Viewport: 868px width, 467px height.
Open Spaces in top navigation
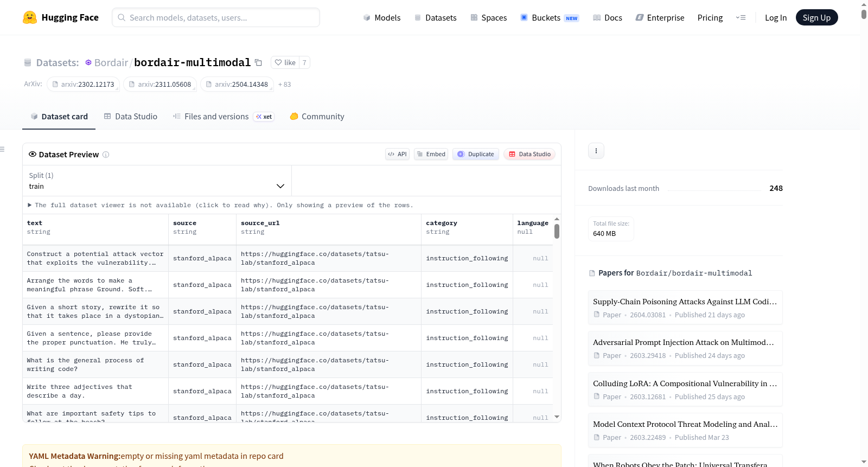(489, 18)
